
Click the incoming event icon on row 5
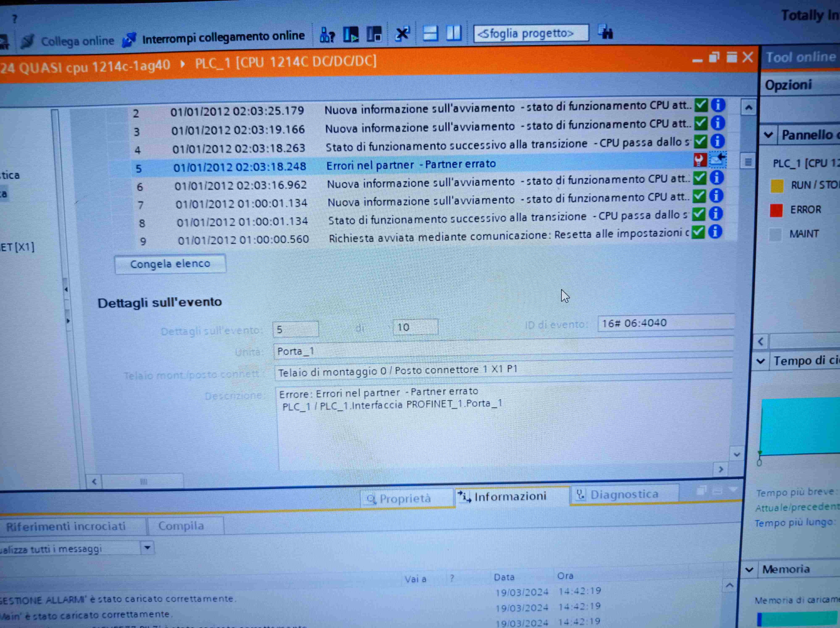coord(718,159)
